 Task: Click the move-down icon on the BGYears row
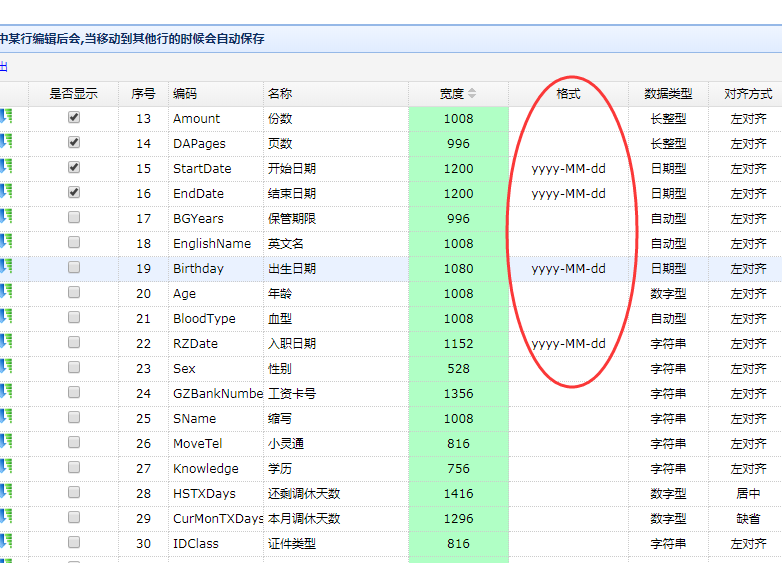[x=6, y=218]
